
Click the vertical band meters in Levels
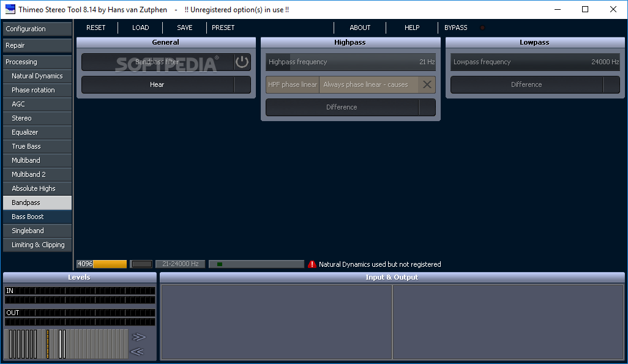(x=66, y=344)
